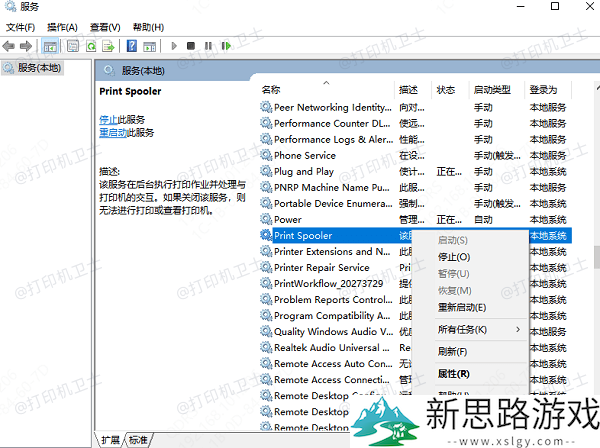Open the 操作(A) menu
The width and height of the screenshot is (600, 448).
62,28
